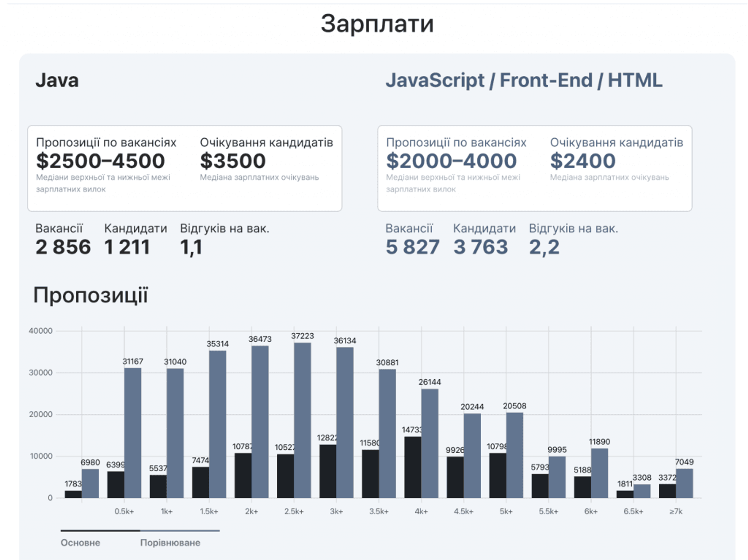Click the Java $2500–4500 salary range
The image size is (748, 560).
click(x=100, y=161)
